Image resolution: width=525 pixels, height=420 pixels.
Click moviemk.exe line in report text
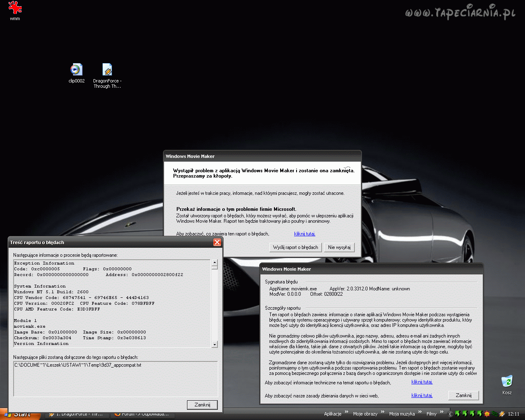pyautogui.click(x=30, y=326)
